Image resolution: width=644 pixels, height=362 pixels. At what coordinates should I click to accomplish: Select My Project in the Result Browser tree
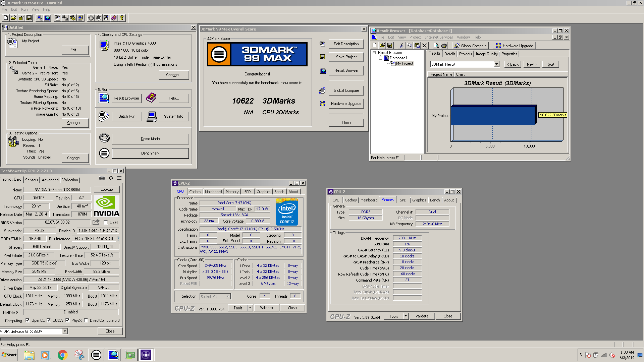tap(405, 63)
